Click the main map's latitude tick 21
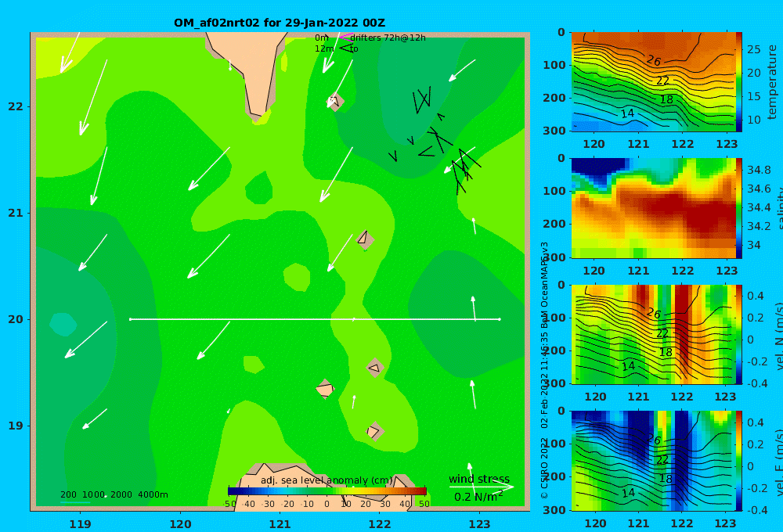This screenshot has height=532, width=783. [x=16, y=213]
